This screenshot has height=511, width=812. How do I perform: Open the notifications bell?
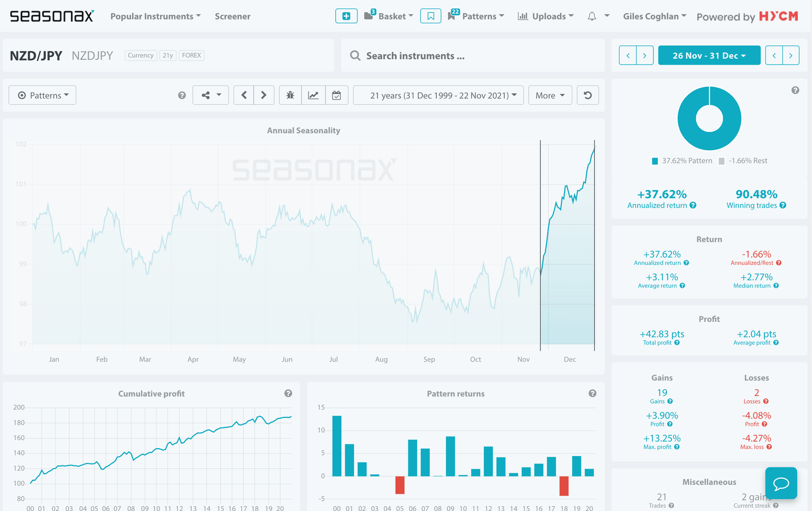point(592,16)
